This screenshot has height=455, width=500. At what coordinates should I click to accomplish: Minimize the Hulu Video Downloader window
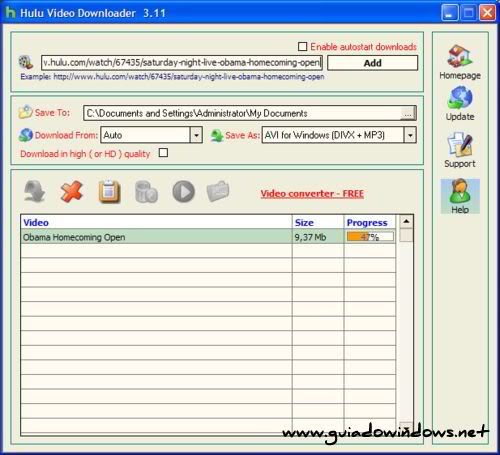[450, 13]
